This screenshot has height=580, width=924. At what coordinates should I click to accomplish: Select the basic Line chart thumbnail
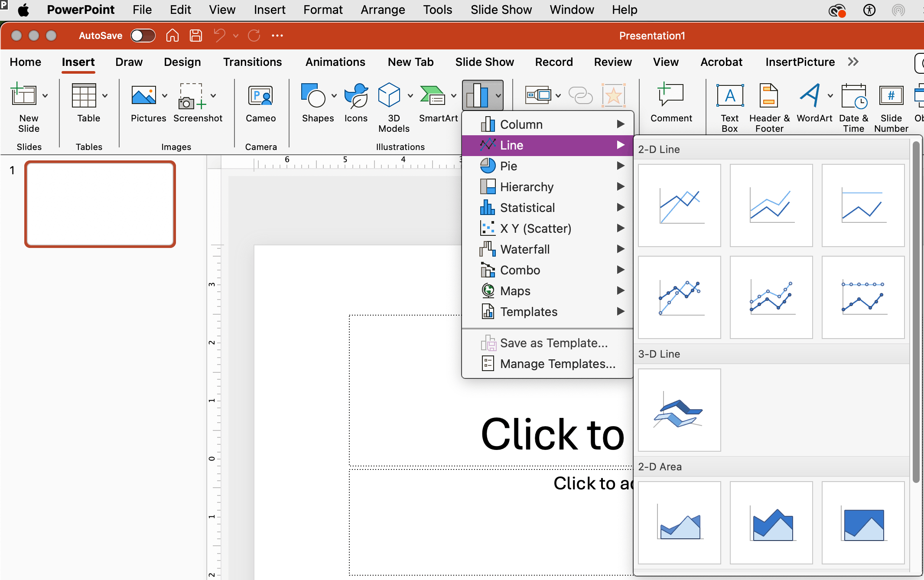[x=680, y=205]
